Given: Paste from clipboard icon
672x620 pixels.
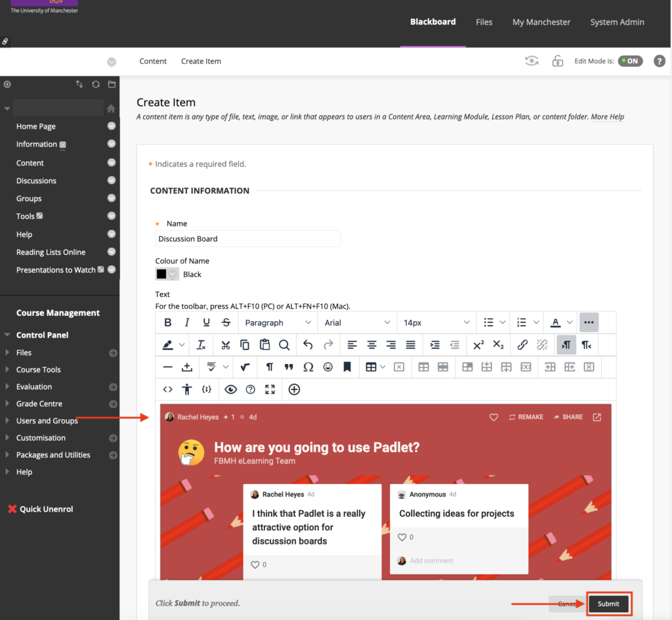Looking at the screenshot, I should [x=264, y=345].
